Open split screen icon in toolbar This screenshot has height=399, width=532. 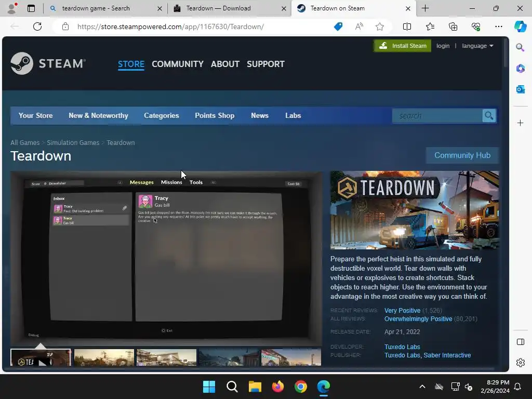click(x=407, y=26)
